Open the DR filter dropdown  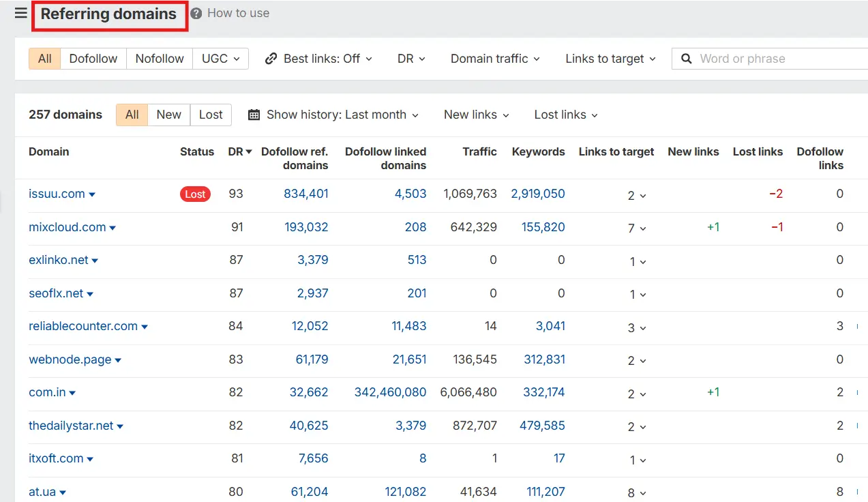411,59
